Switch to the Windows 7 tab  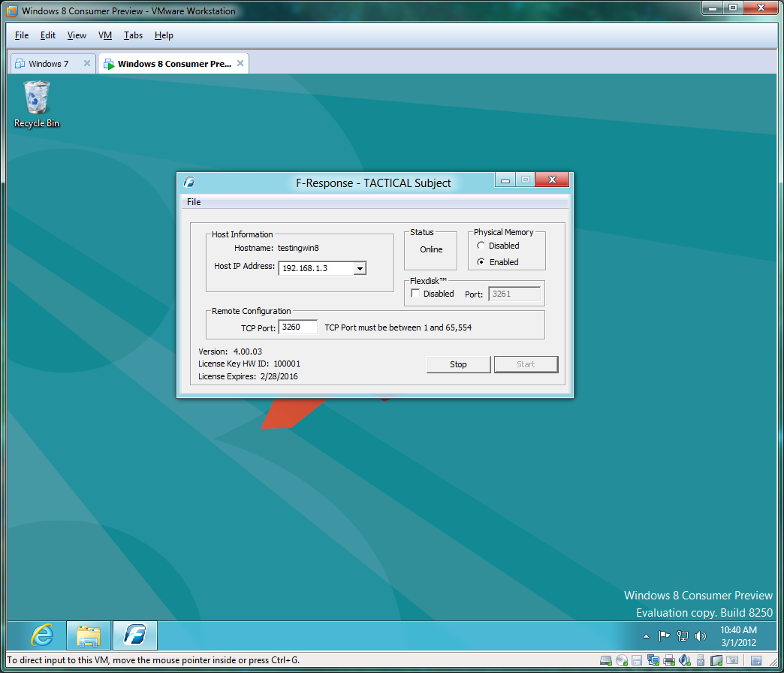[x=49, y=64]
